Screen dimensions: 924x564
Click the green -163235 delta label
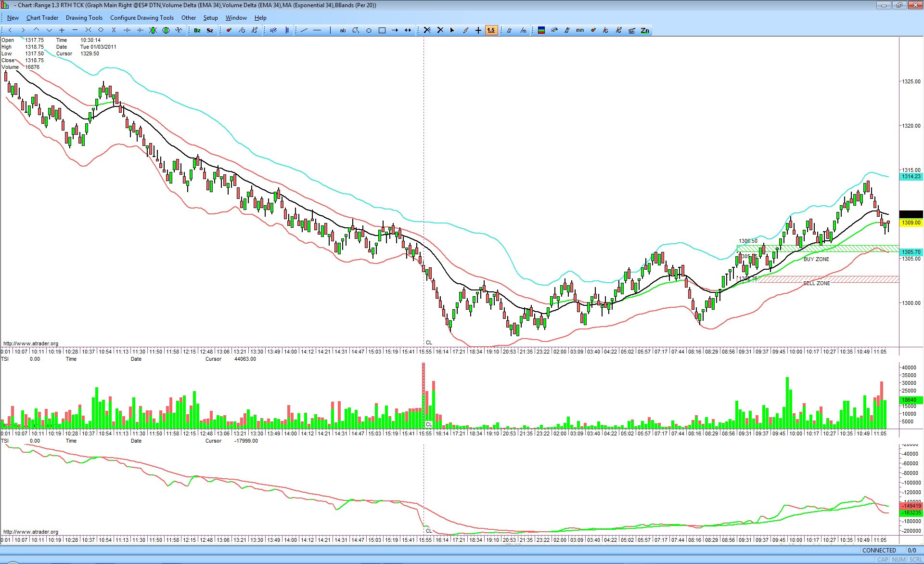(x=911, y=512)
